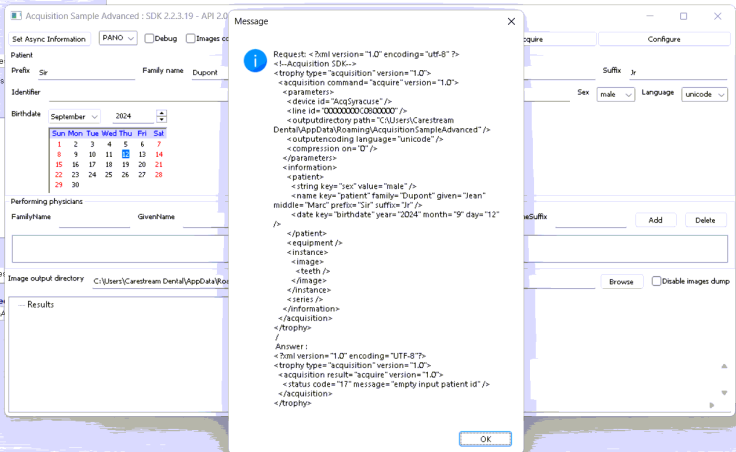This screenshot has width=736, height=452.
Task: Select September 17 in the calendar
Action: tap(92, 165)
